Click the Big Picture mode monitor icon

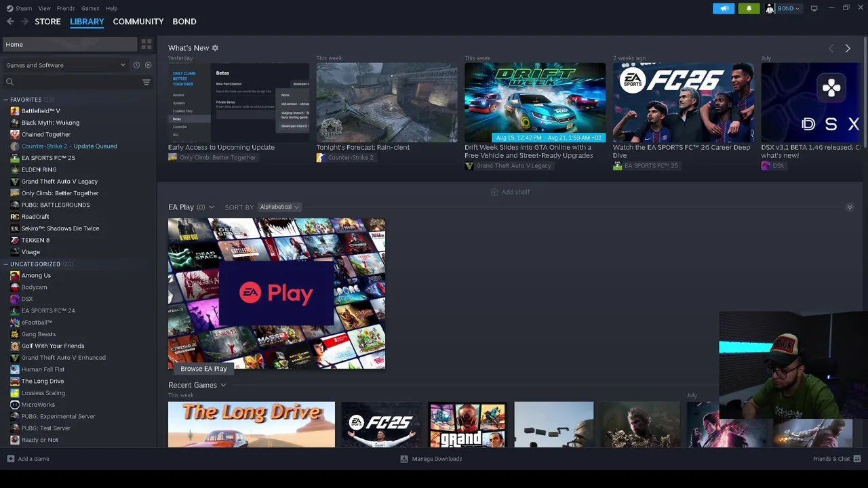tap(814, 8)
